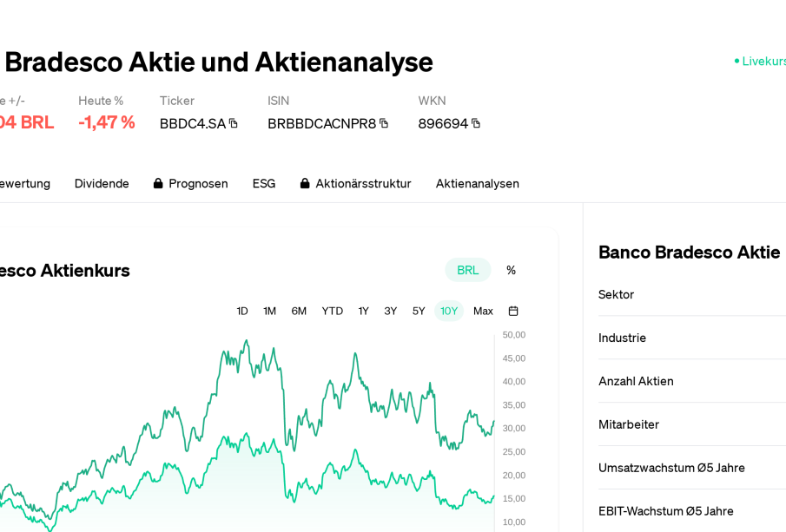The width and height of the screenshot is (786, 532).
Task: Open the chart calendar date picker
Action: 513,311
